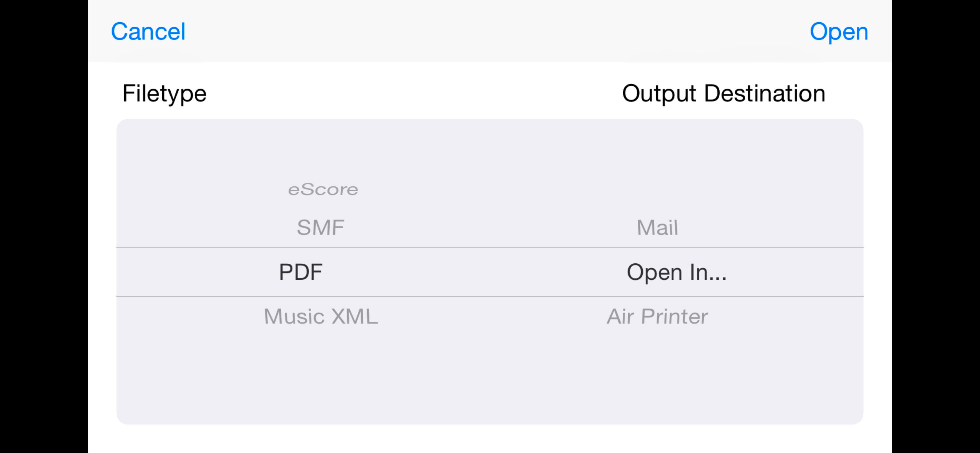Pick the PDF filetype row
The image size is (980, 453).
[300, 272]
